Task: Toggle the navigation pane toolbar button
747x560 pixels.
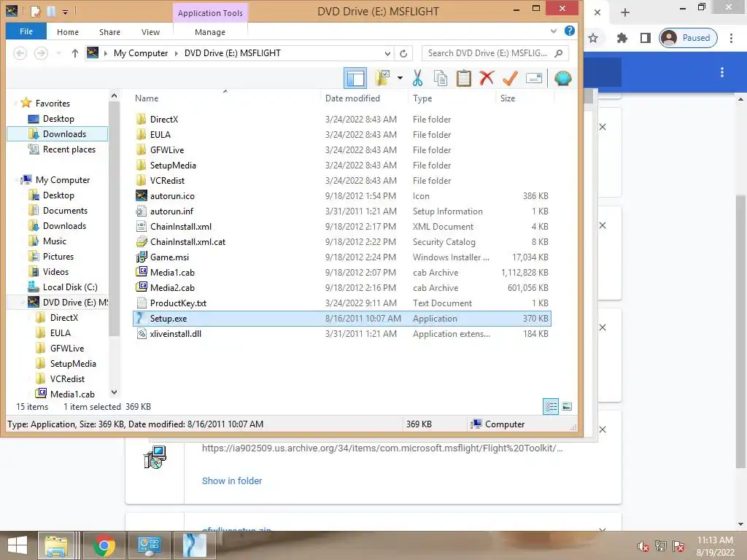Action: (x=355, y=78)
